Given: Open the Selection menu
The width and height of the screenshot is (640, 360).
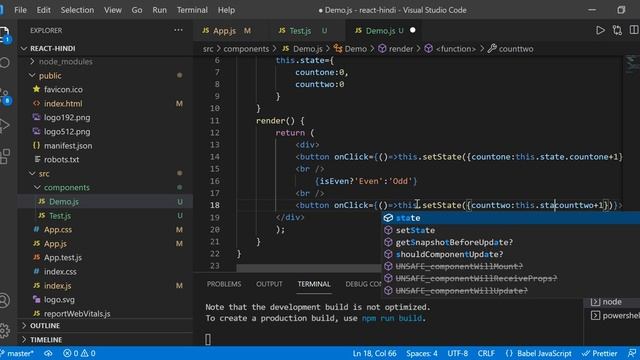Looking at the screenshot, I should (77, 10).
